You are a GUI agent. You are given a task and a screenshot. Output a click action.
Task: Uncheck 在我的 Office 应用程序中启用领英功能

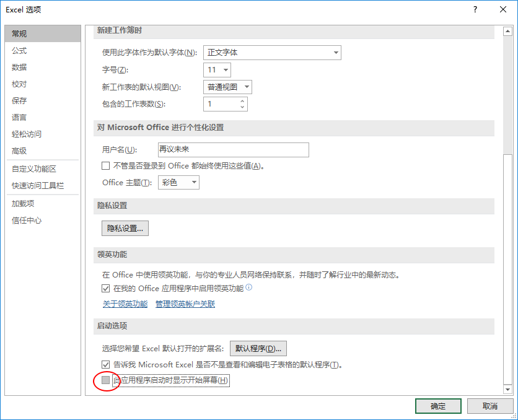pyautogui.click(x=105, y=289)
